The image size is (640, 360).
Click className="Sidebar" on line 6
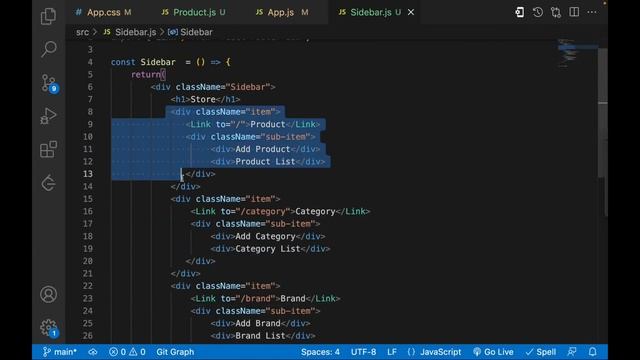tap(223, 87)
